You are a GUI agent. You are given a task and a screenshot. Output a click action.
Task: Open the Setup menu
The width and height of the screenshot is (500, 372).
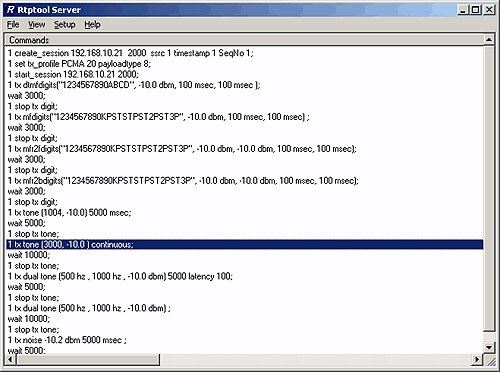pyautogui.click(x=65, y=25)
